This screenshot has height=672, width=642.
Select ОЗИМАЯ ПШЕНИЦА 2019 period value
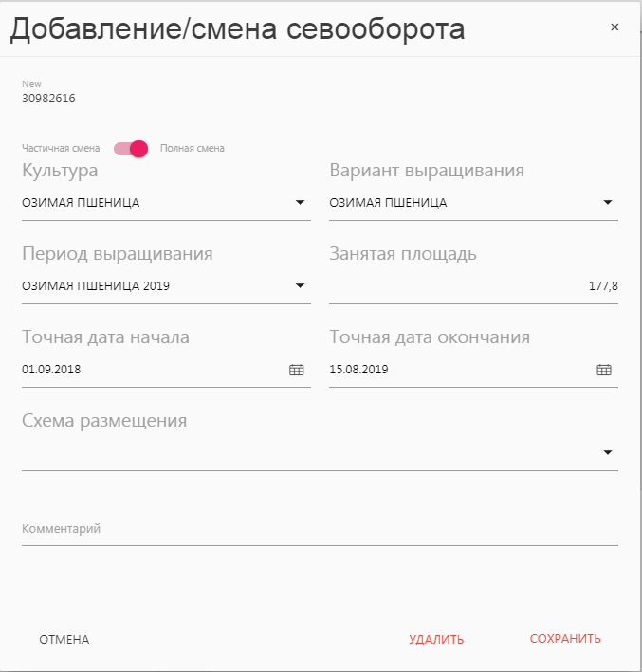pos(96,285)
